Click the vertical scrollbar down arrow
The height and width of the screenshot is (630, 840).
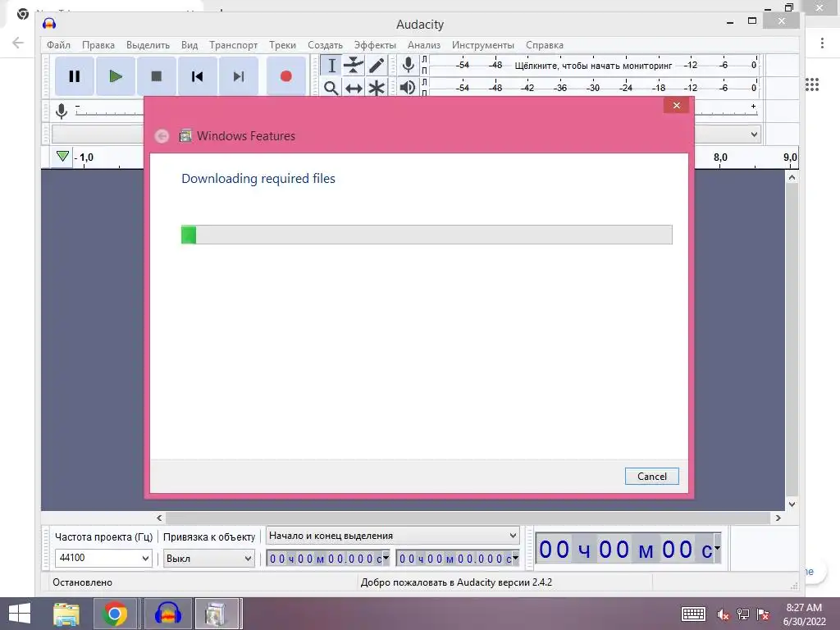click(x=792, y=504)
